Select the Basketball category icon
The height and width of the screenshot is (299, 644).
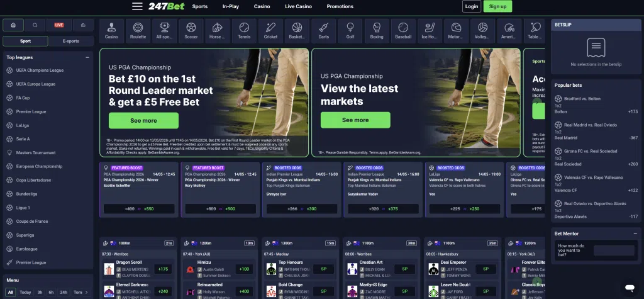297,31
